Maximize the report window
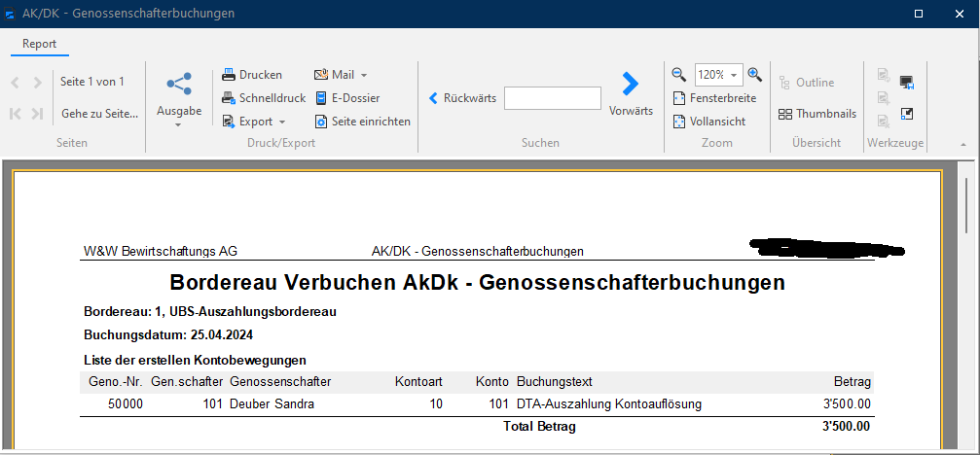 [918, 13]
